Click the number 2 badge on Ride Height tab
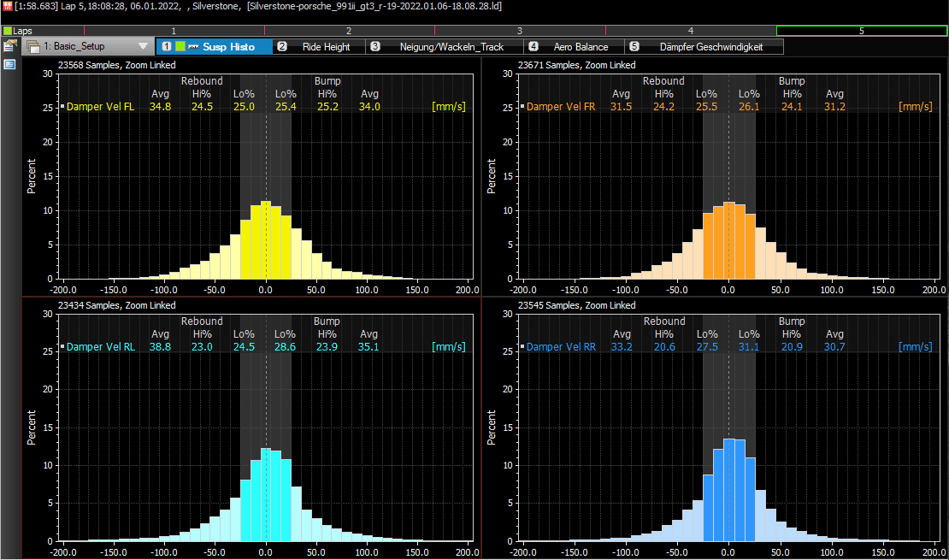Image resolution: width=949 pixels, height=560 pixels. pyautogui.click(x=282, y=47)
